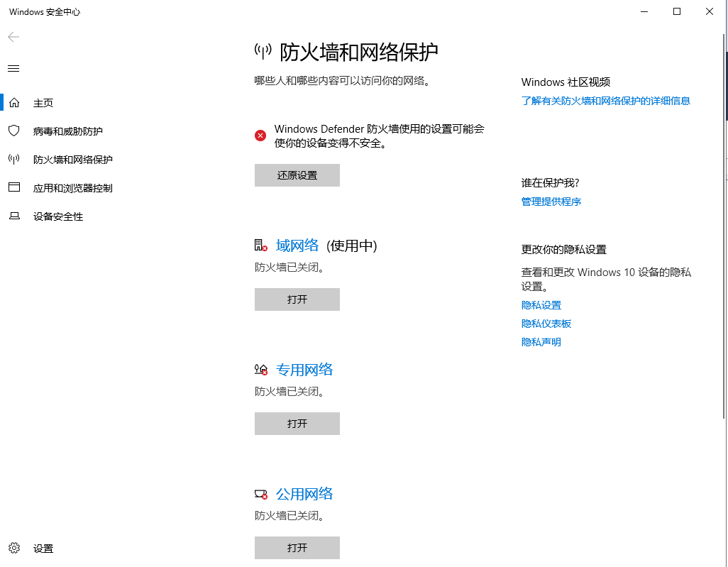Click the (使用中) label next to 域网络
Image resolution: width=728 pixels, height=567 pixels.
click(x=352, y=246)
